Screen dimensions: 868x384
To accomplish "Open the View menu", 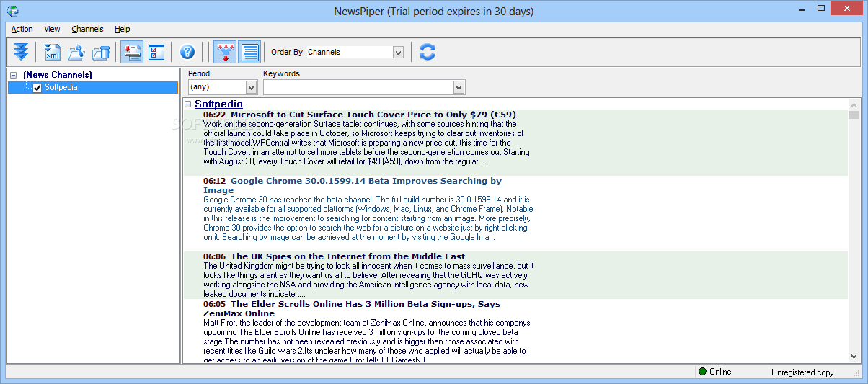I will (52, 29).
